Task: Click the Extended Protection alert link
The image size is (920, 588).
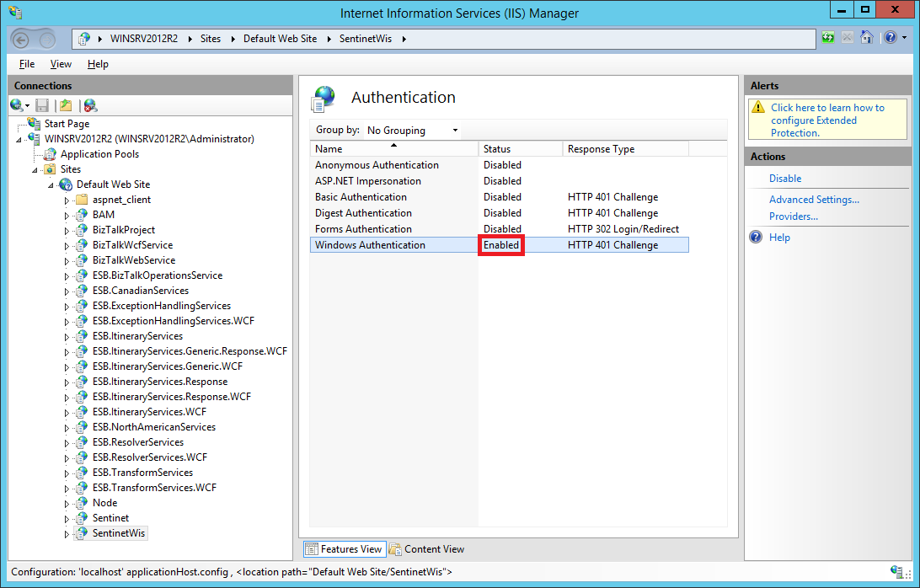Action: [827, 120]
